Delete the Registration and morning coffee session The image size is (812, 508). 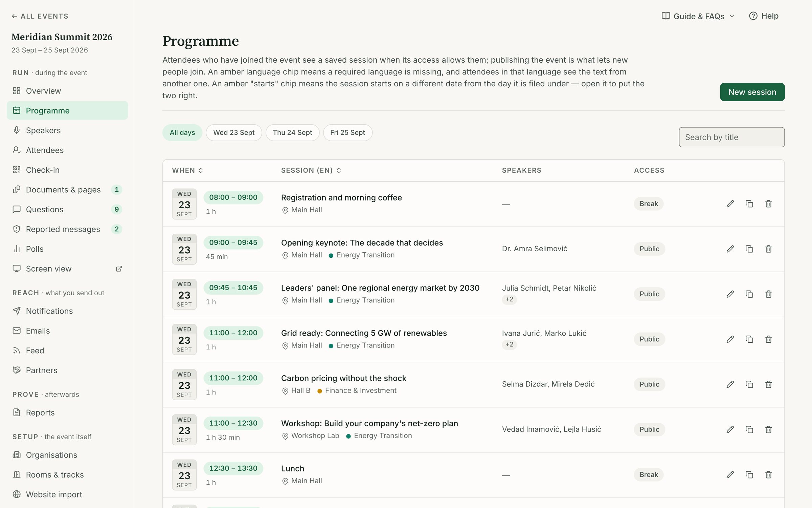point(769,204)
